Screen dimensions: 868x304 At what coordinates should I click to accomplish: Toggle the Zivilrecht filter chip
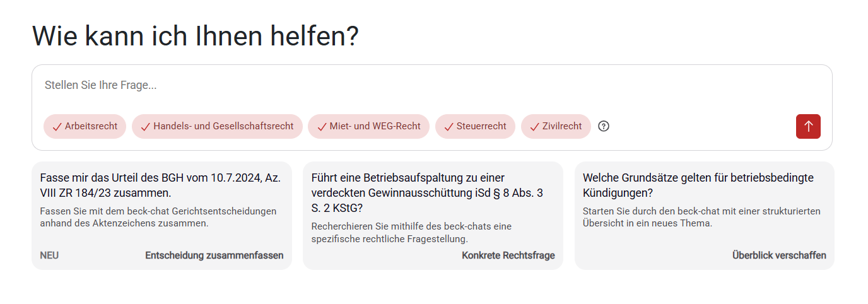pos(556,126)
